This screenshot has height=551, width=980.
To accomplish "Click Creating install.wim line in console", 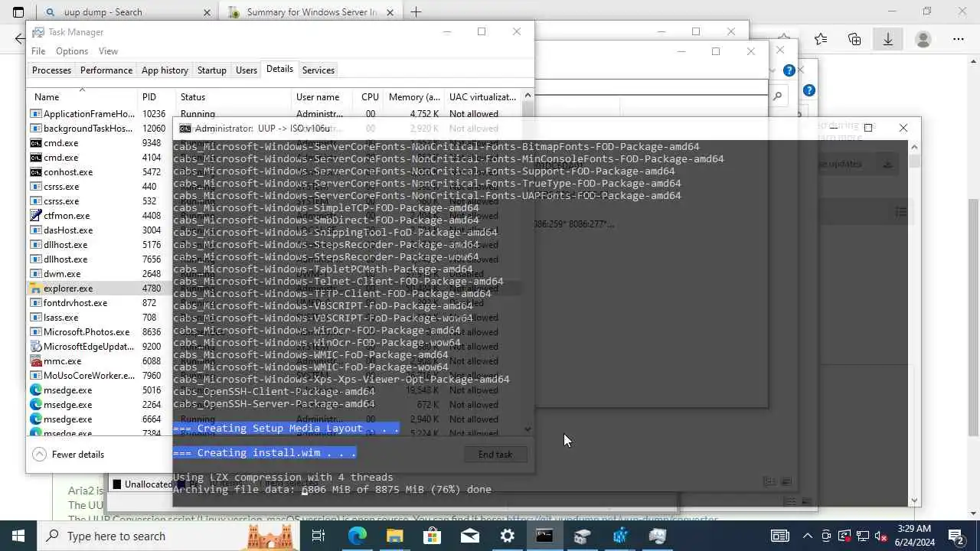I will (x=265, y=453).
